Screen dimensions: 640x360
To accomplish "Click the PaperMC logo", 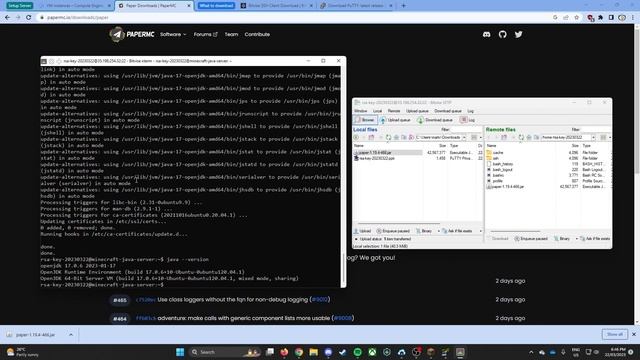I will [x=132, y=34].
